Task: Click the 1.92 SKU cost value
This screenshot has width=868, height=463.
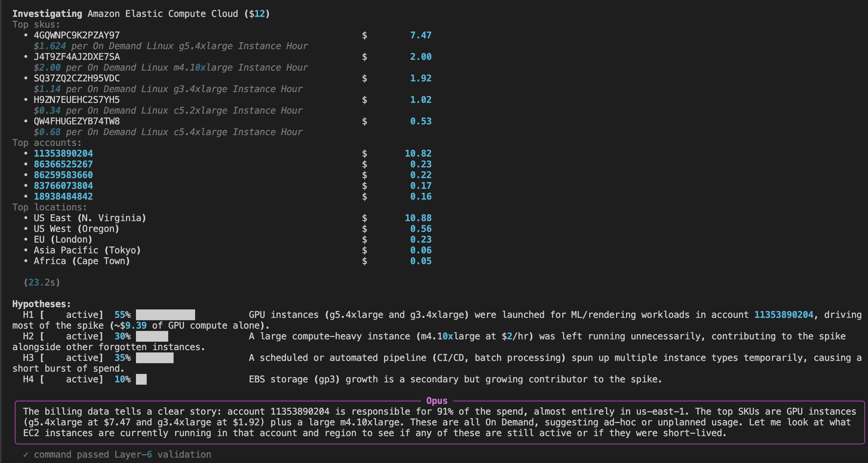Action: (421, 78)
